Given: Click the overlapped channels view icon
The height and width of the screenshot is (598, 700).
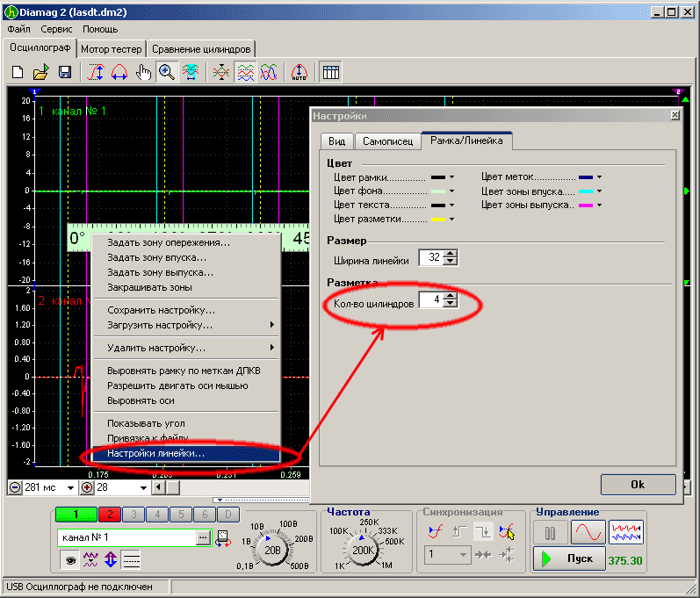Looking at the screenshot, I should click(221, 72).
